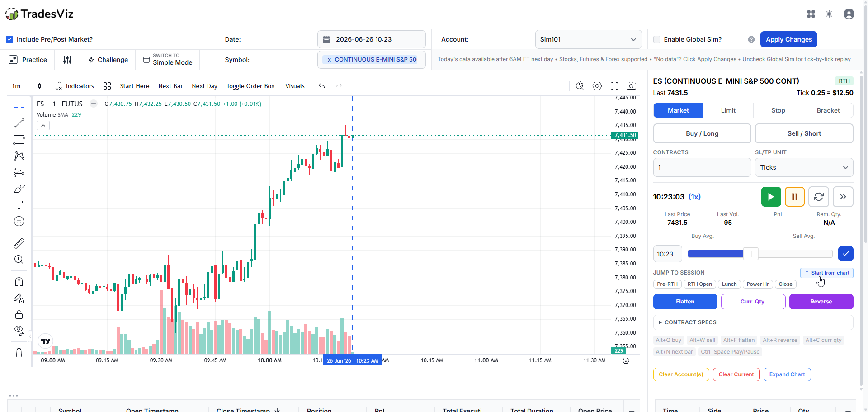Click the trash icon to remove drawings
The image size is (868, 412).
pyautogui.click(x=19, y=353)
